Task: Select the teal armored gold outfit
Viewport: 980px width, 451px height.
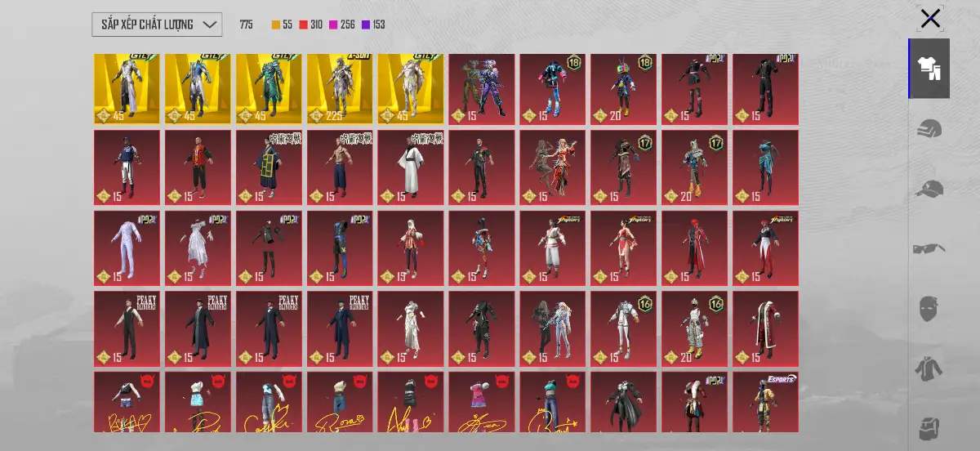Action: pyautogui.click(x=269, y=89)
